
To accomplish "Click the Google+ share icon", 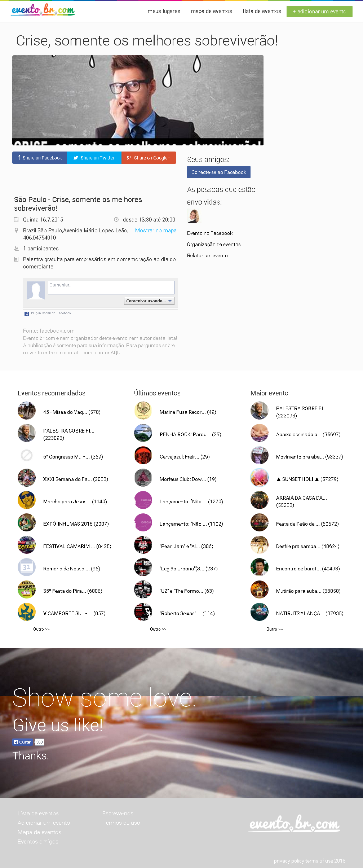I will click(x=129, y=158).
